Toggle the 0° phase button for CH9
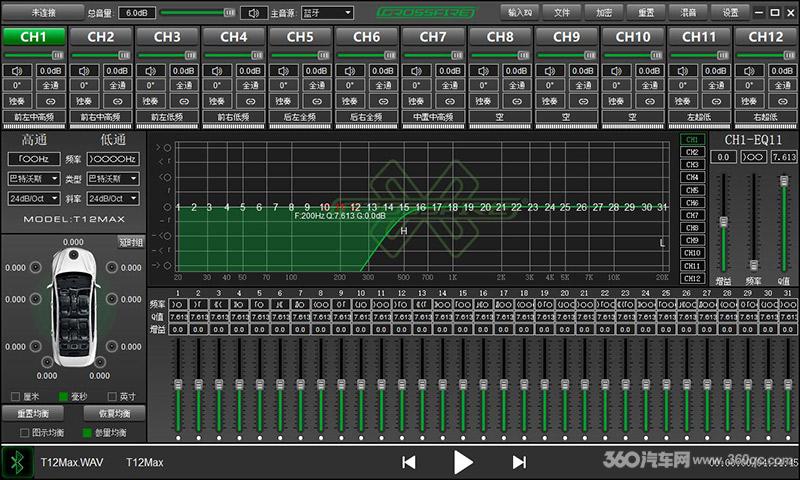800x480 pixels. tap(549, 85)
